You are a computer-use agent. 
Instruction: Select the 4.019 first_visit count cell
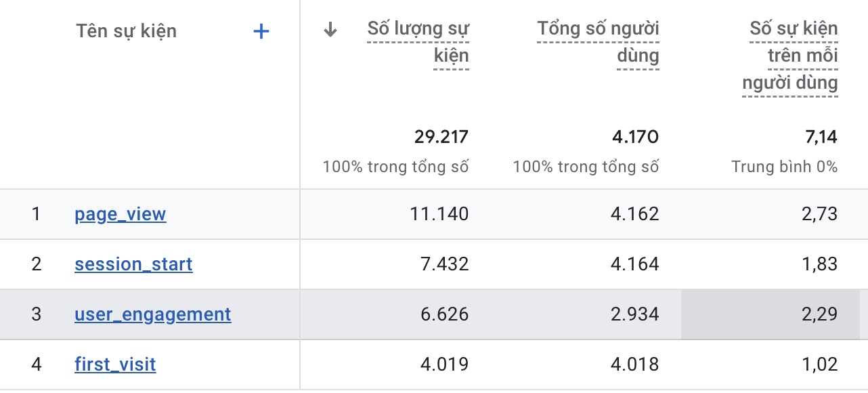(x=444, y=365)
